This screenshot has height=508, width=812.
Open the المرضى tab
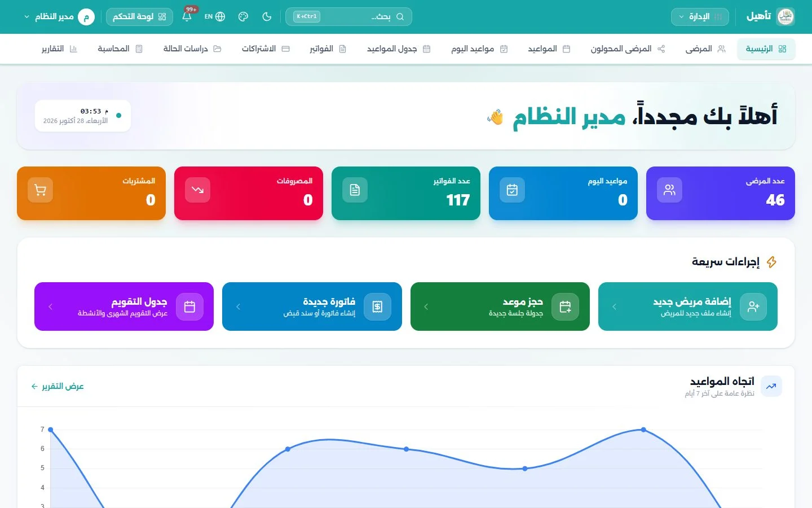coord(705,49)
